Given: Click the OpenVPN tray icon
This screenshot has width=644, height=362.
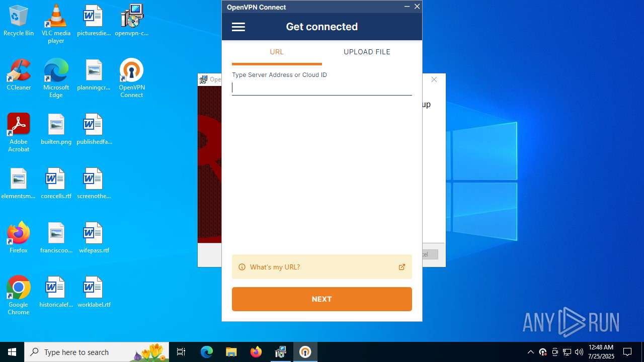Looking at the screenshot, I should (x=543, y=352).
